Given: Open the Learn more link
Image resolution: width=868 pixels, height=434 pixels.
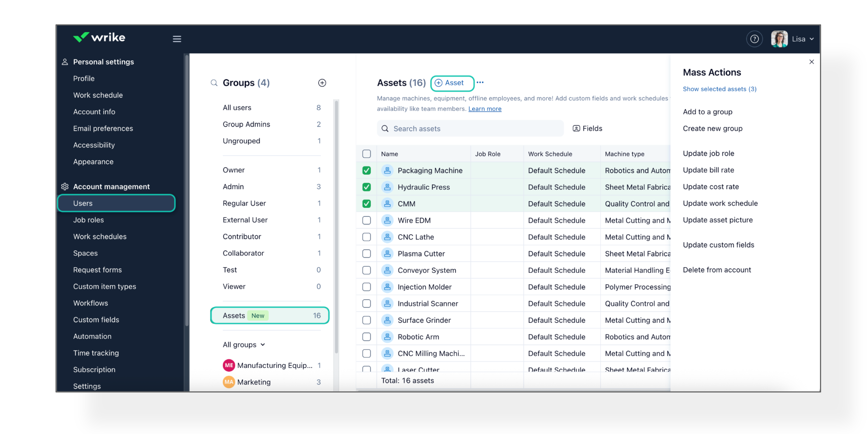Looking at the screenshot, I should pyautogui.click(x=484, y=109).
